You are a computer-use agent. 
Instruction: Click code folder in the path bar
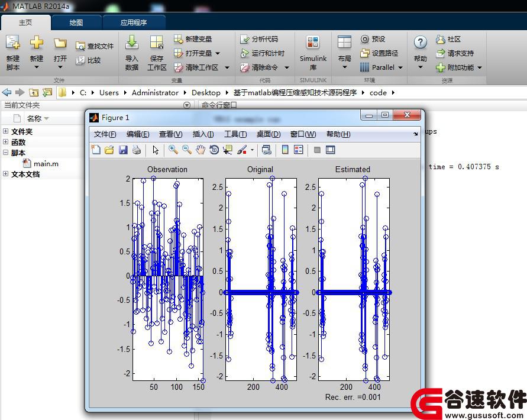point(378,92)
